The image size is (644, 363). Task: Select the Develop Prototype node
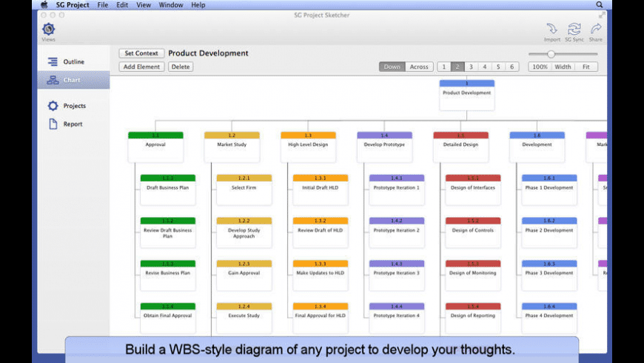384,147
